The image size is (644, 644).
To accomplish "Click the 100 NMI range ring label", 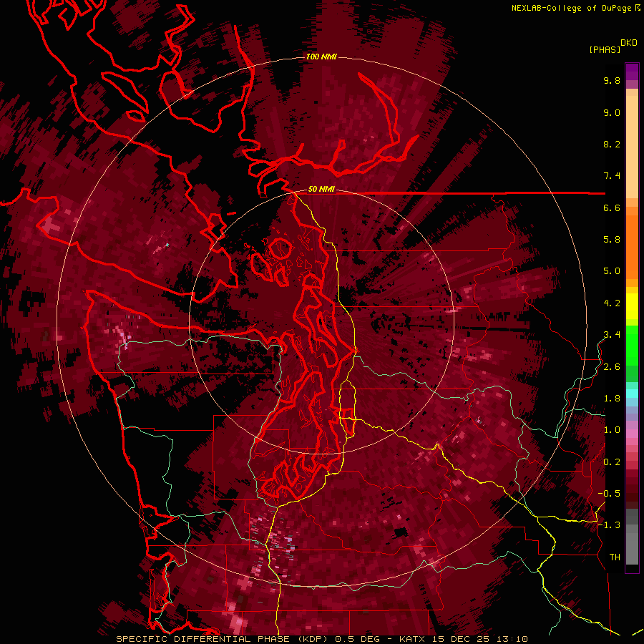I will (x=321, y=57).
